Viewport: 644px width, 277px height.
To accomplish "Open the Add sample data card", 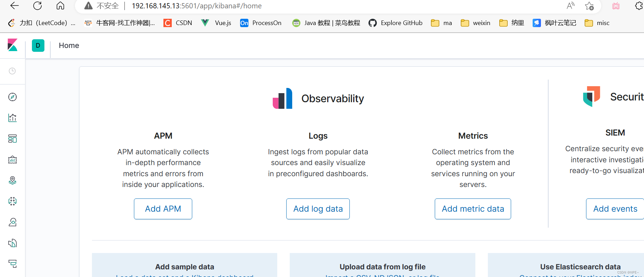I will pos(185,265).
